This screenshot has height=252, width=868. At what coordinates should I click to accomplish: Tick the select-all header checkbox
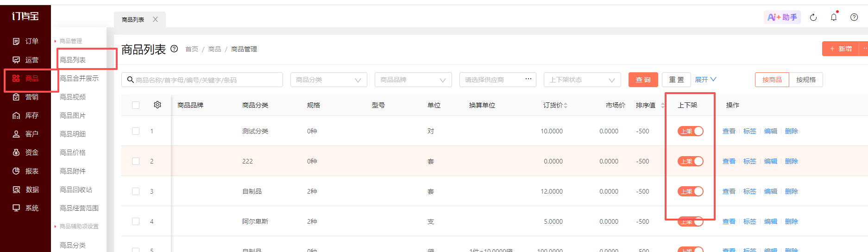click(136, 105)
